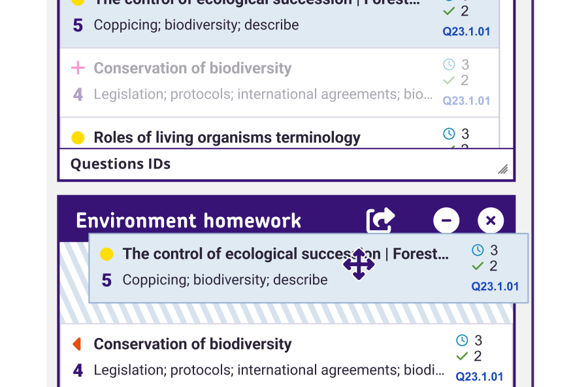This screenshot has width=588, height=387.
Task: Click the export icon in Environment homework header
Action: coord(380,220)
